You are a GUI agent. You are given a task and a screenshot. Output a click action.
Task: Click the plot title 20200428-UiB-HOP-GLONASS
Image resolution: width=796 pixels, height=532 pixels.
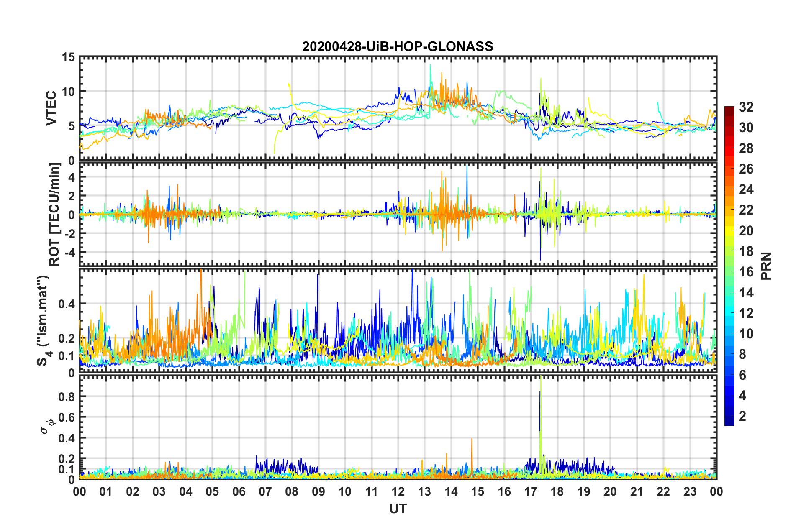(398, 46)
